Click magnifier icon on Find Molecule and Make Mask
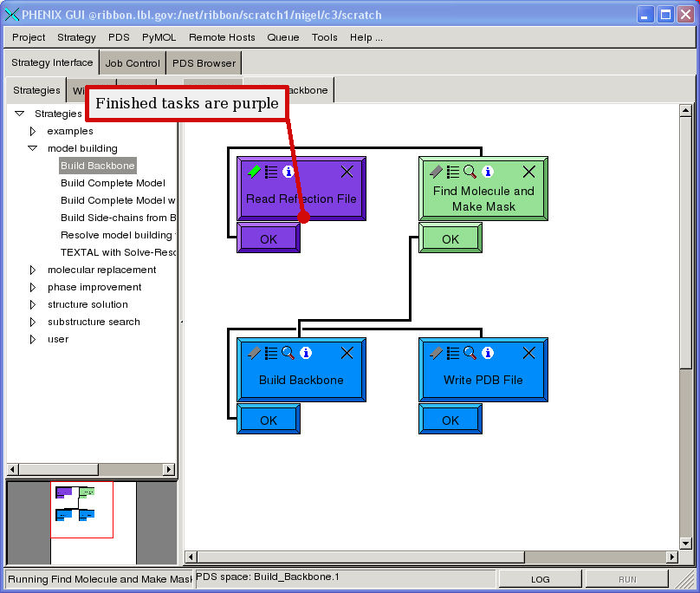 (x=470, y=172)
